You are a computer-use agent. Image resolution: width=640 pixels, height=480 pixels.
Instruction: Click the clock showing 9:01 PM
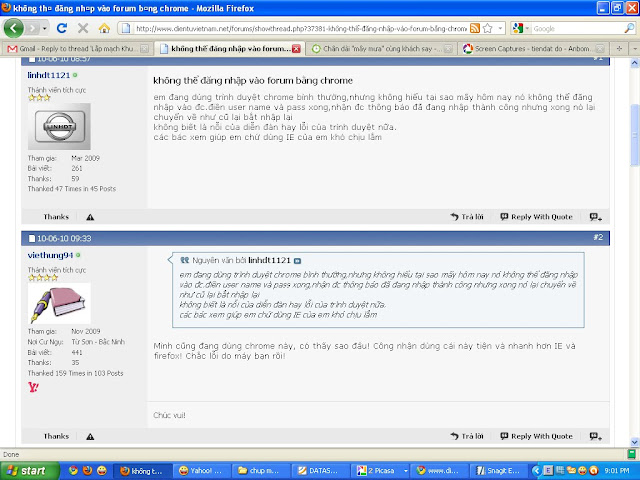point(617,471)
